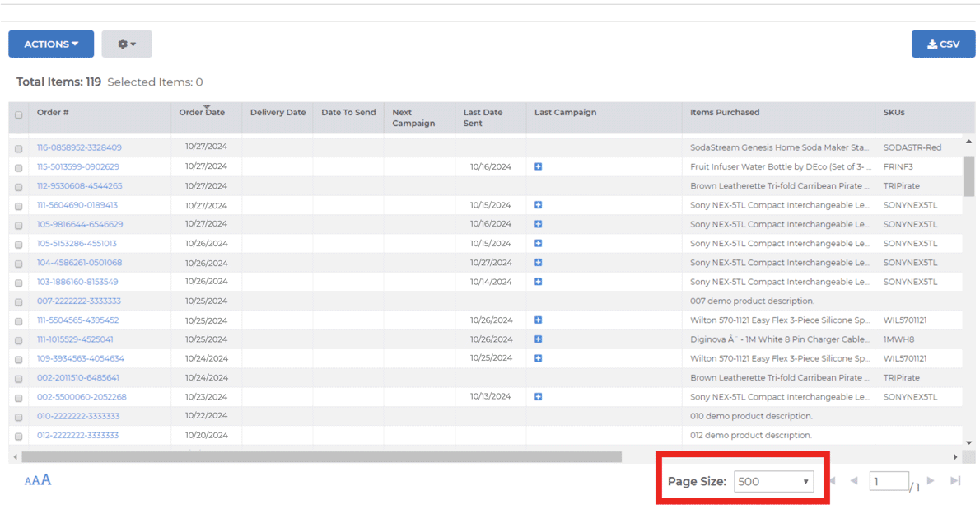Screen dimensions: 980x514
Task: Go to the next page arrow
Action: 931,481
